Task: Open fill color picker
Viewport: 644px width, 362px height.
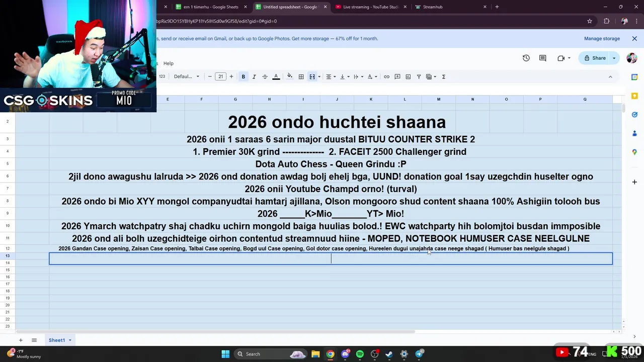Action: [x=290, y=76]
